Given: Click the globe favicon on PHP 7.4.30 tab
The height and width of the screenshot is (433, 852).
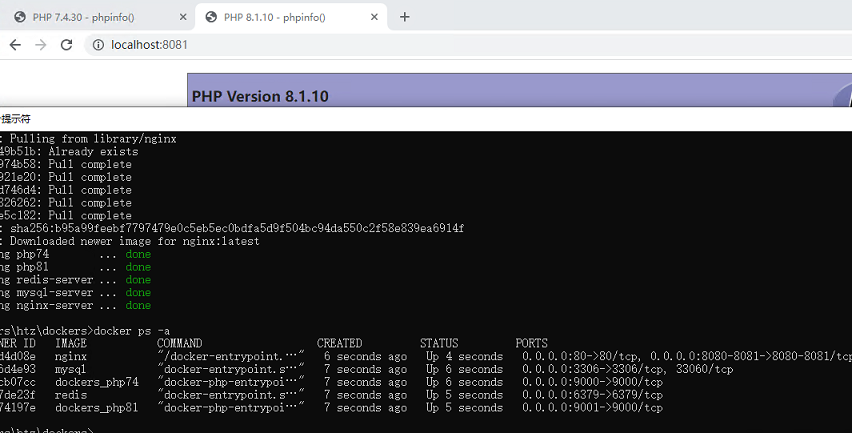Looking at the screenshot, I should click(x=20, y=17).
